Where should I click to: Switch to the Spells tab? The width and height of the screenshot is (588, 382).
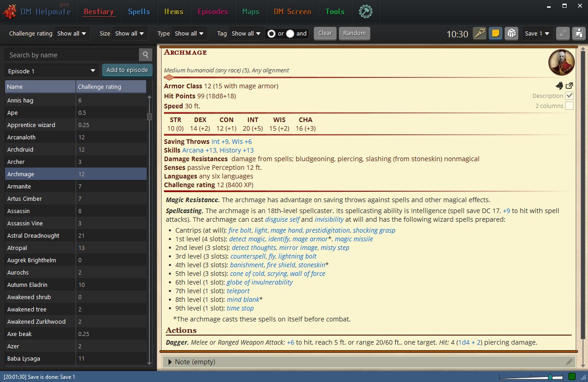coord(139,12)
